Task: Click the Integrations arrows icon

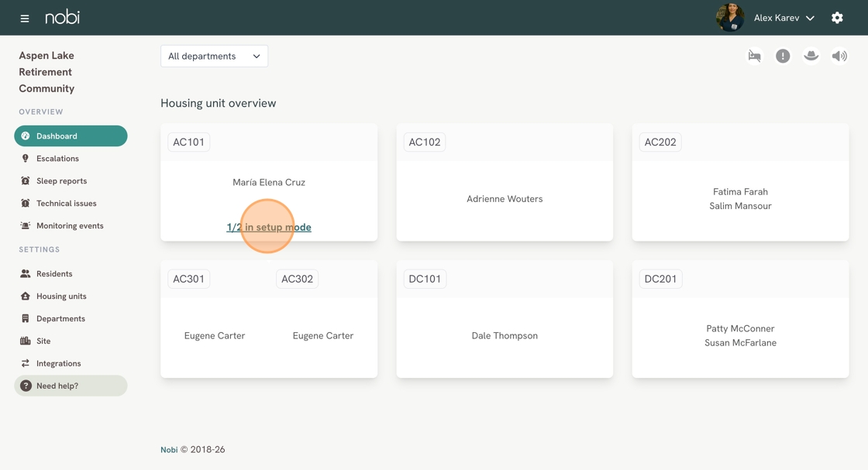Action: [x=26, y=364]
